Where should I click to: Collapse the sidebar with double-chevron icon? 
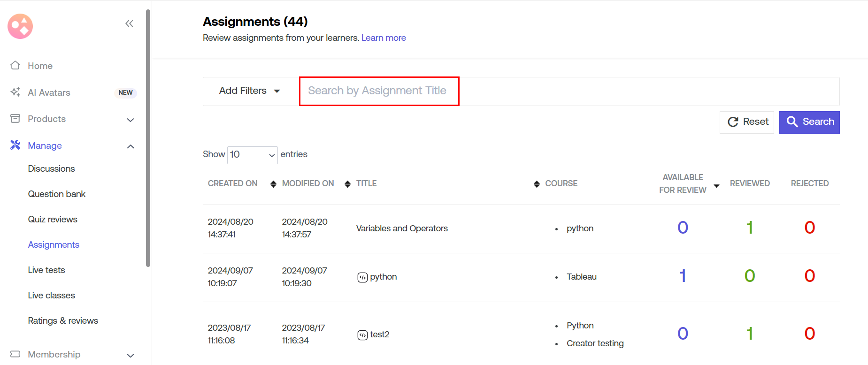pos(129,23)
